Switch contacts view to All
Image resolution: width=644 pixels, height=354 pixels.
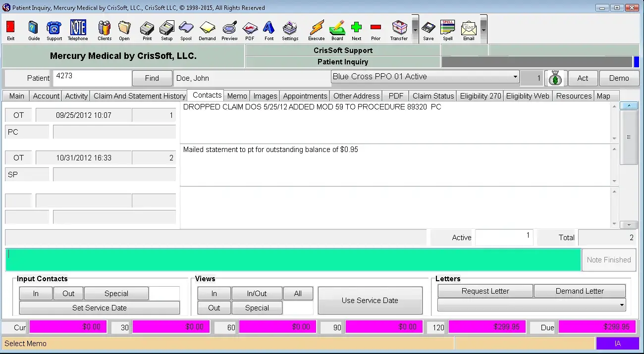click(298, 293)
